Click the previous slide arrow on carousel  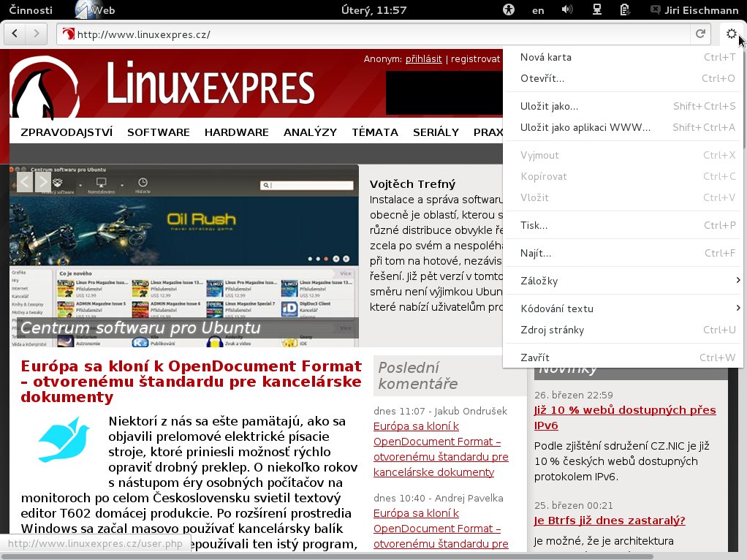[x=25, y=181]
